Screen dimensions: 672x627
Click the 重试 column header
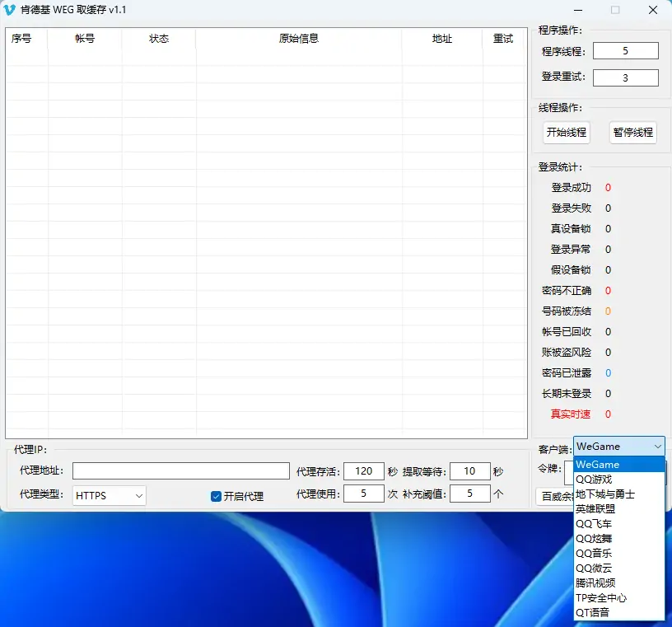(503, 39)
